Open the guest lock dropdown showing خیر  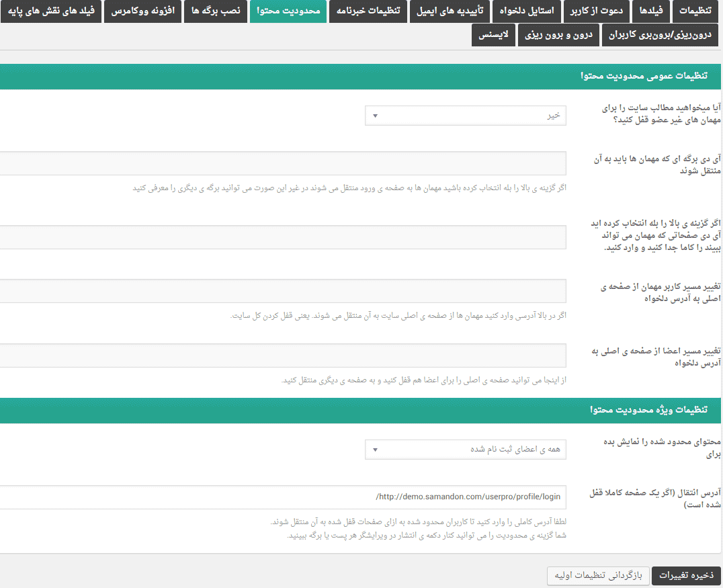[x=465, y=116]
